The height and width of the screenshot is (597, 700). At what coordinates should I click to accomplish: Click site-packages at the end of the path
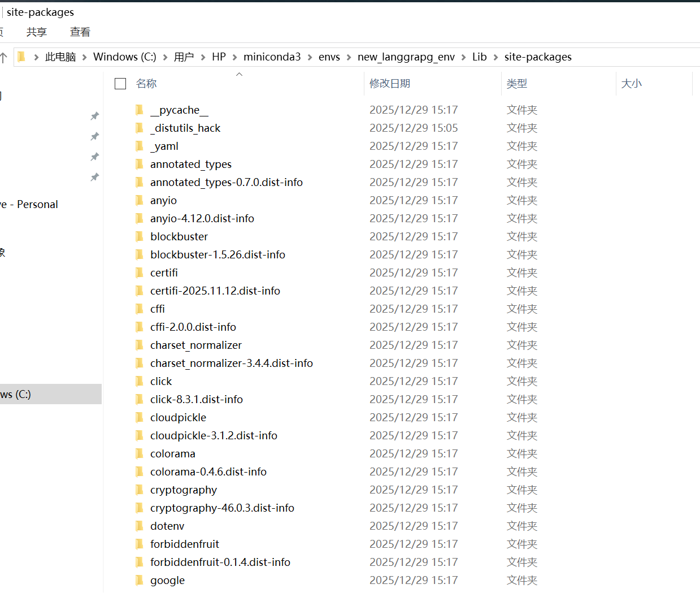538,57
